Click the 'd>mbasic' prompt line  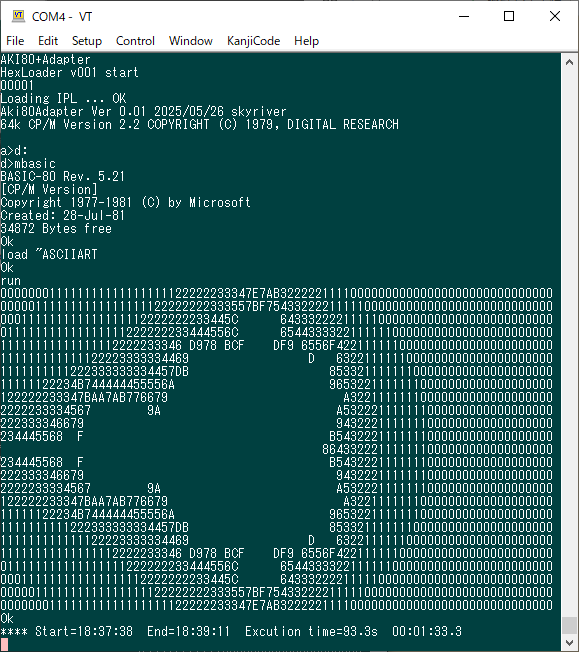coord(28,163)
